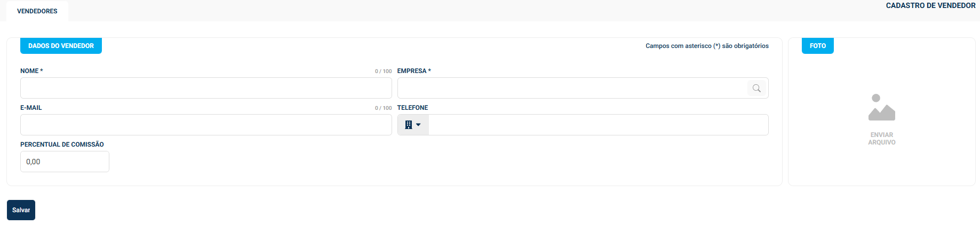980x233 pixels.
Task: Expand the phone type dropdown arrow
Action: (x=418, y=125)
